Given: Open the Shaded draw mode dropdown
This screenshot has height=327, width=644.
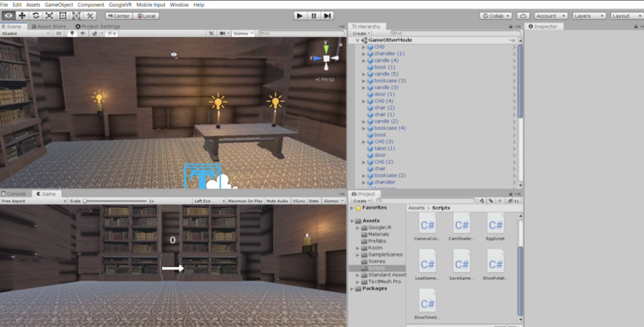Looking at the screenshot, I should click(x=25, y=33).
